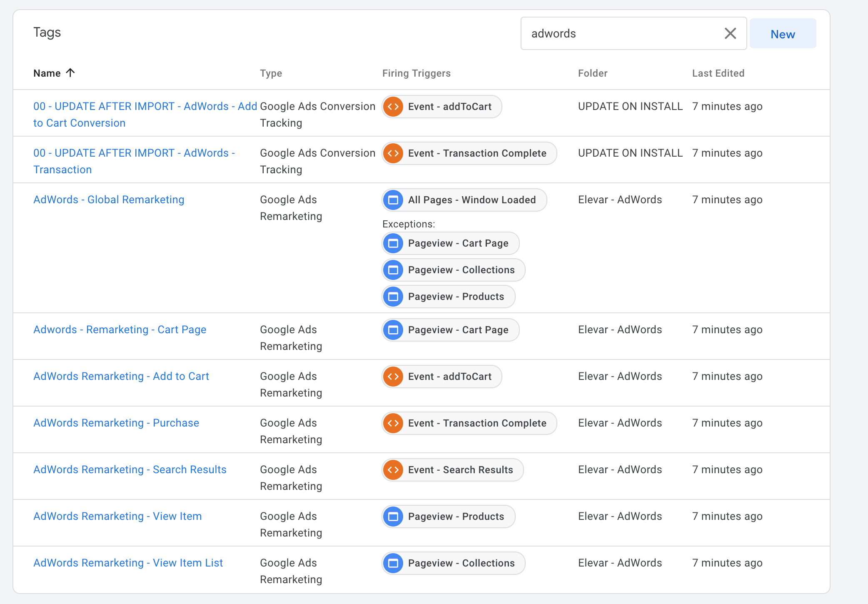Viewport: 868px width, 604px height.
Task: Open the Pageview - Products trigger in the View Item row
Action: 449,517
